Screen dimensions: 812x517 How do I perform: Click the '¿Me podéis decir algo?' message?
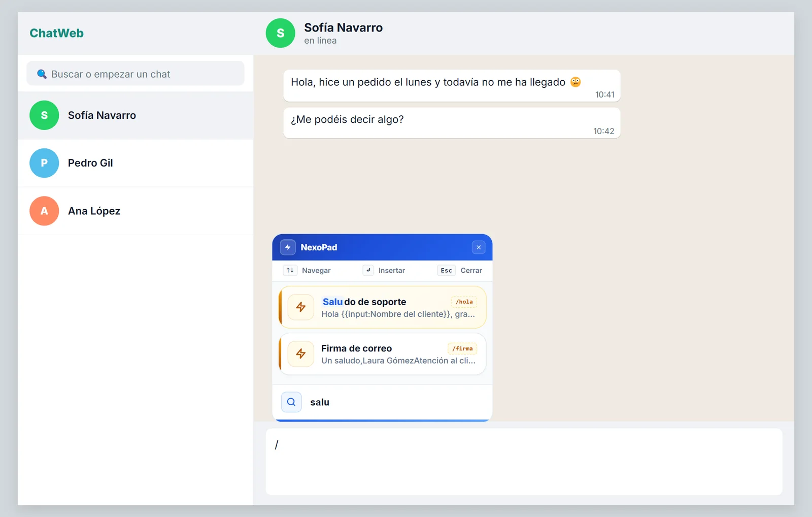point(452,123)
